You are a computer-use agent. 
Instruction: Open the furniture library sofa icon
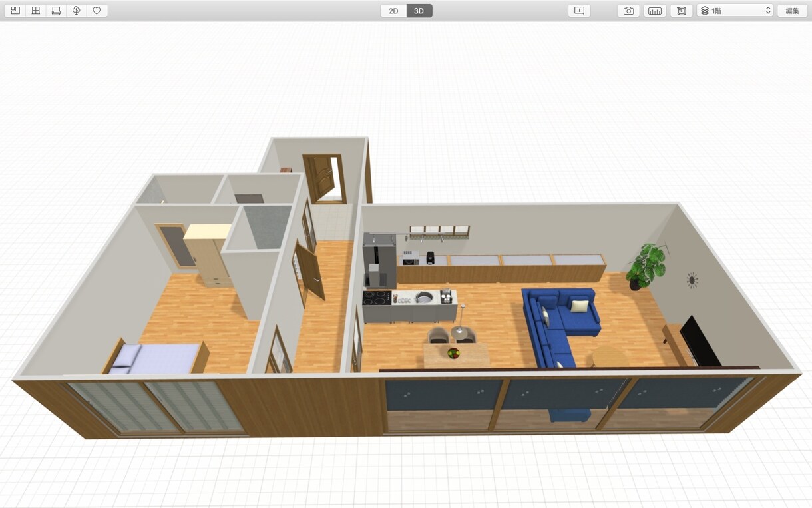click(x=56, y=11)
